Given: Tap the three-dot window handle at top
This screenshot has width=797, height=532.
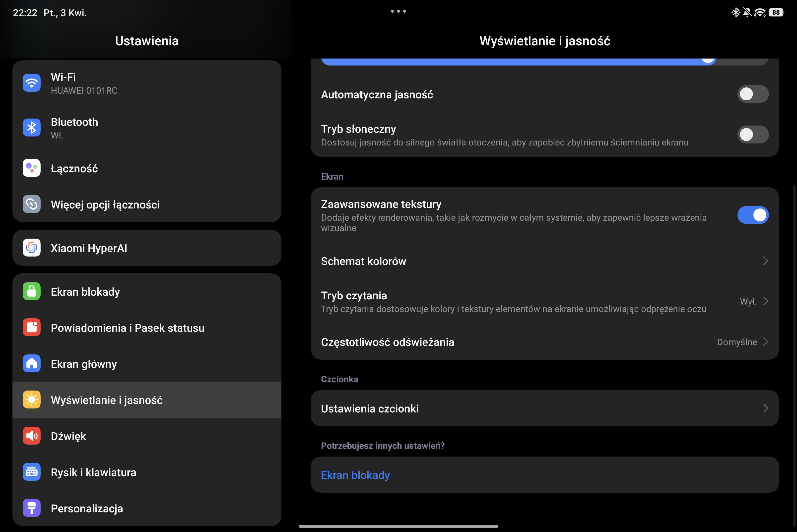Looking at the screenshot, I should point(398,11).
